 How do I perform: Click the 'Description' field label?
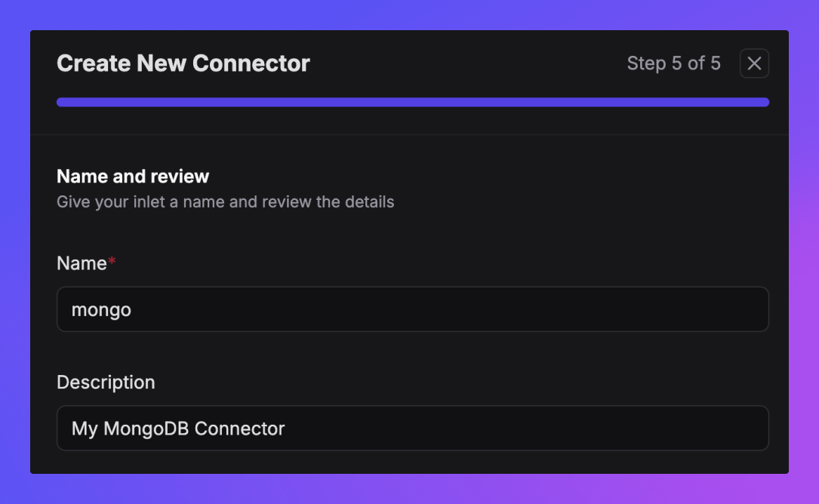point(106,383)
